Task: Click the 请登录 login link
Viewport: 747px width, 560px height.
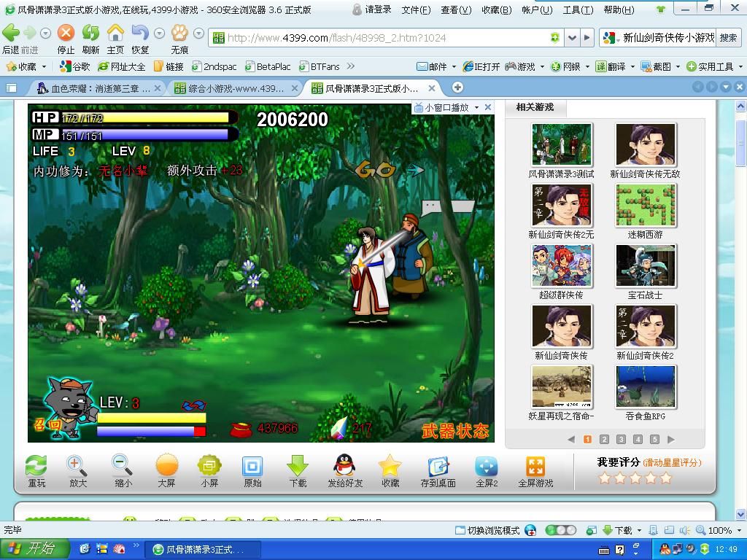Action: (x=378, y=9)
